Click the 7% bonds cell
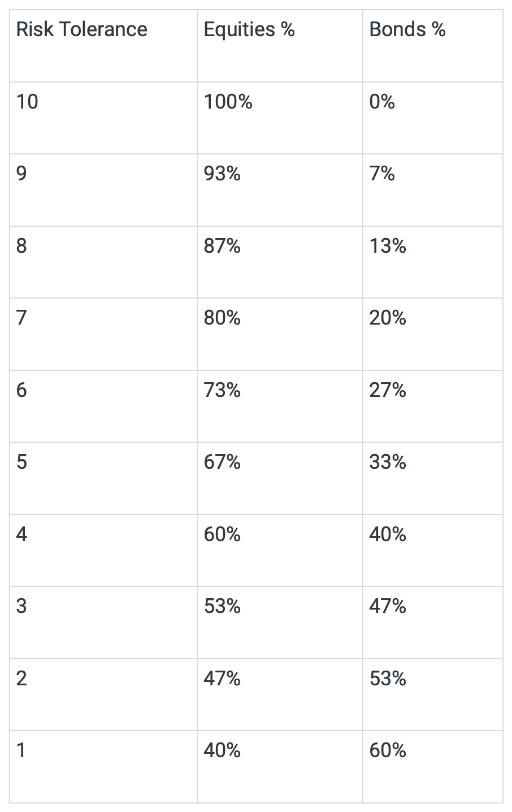Screen dimensions: 512x812 pos(433,190)
